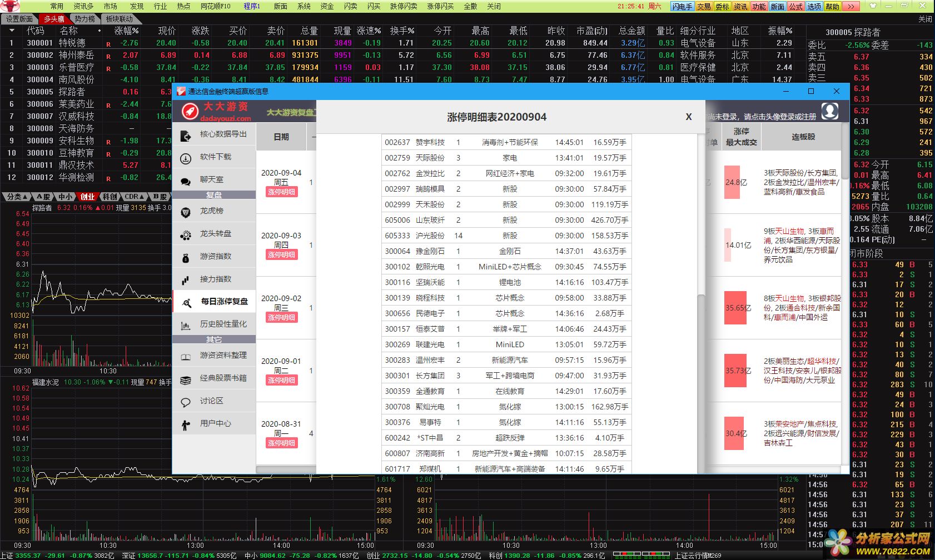
Task: Open 历史股性量化 chart icon
Action: click(186, 326)
